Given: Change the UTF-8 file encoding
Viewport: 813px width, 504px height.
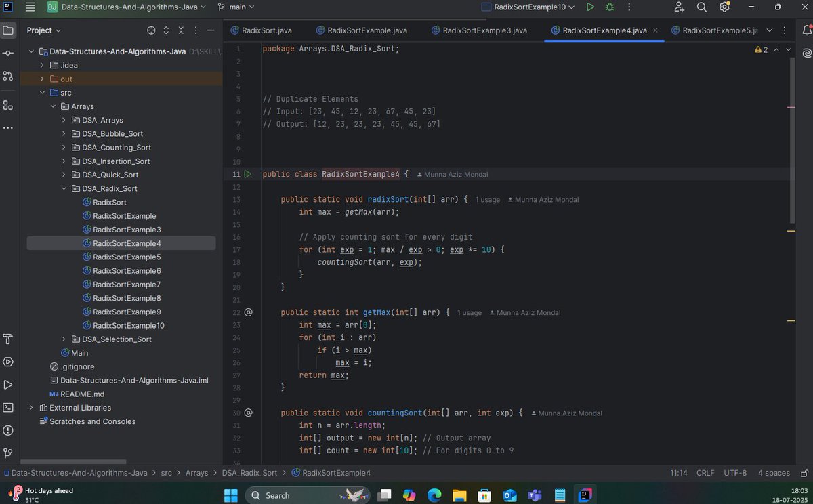Looking at the screenshot, I should point(735,473).
